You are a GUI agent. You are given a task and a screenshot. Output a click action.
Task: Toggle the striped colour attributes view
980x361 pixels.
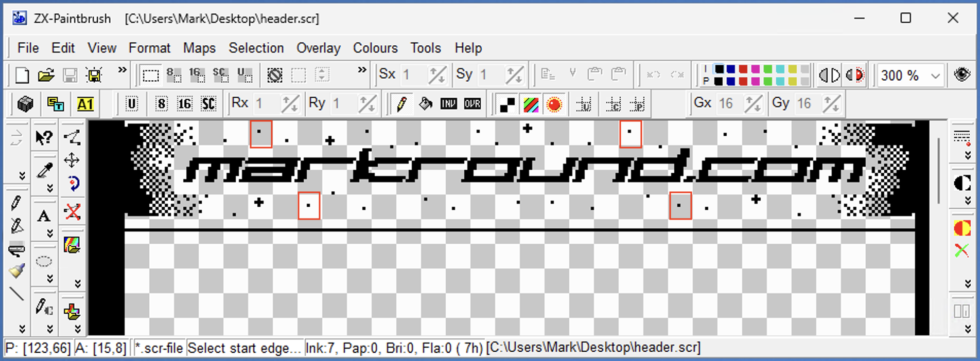click(531, 104)
